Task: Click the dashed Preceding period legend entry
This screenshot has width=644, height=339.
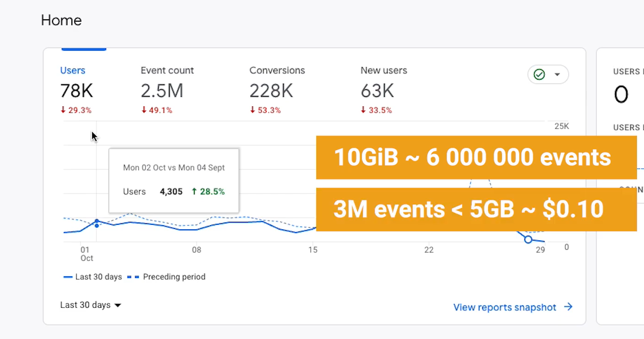Action: click(x=166, y=277)
